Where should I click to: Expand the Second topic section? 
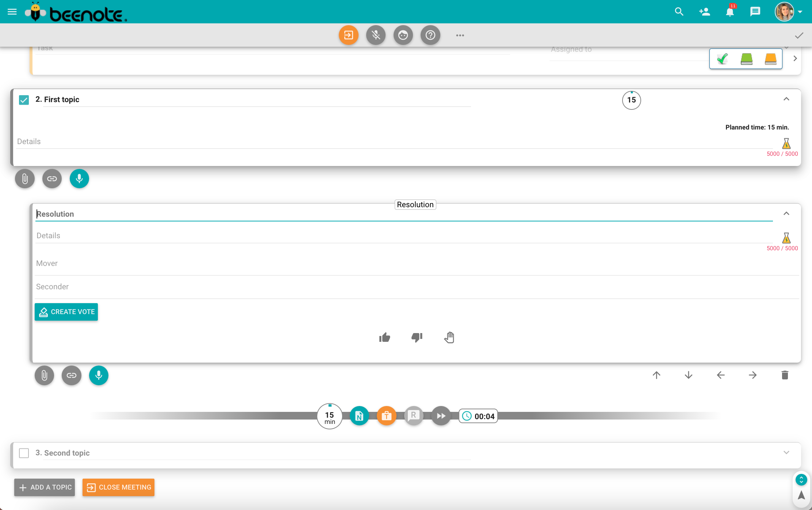786,453
